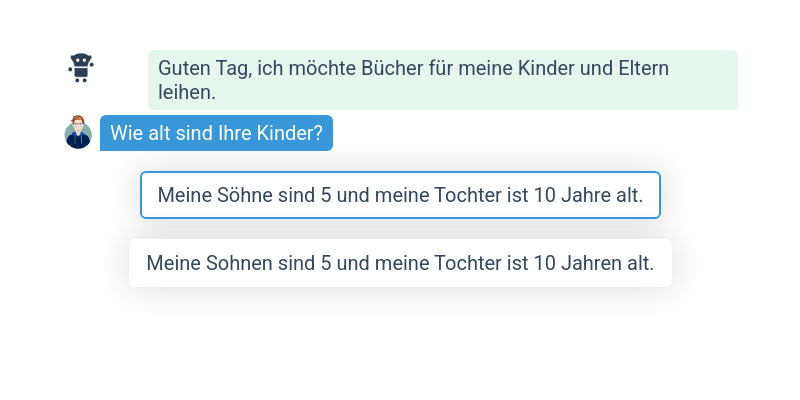Viewport: 800px width, 400px height.
Task: Open the chatbot's robot avatar
Action: 80,68
